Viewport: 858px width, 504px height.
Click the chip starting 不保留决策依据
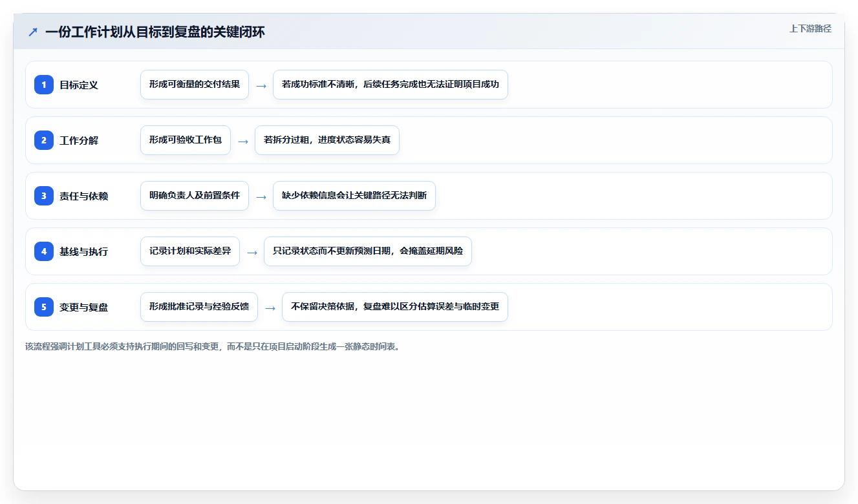tap(395, 307)
